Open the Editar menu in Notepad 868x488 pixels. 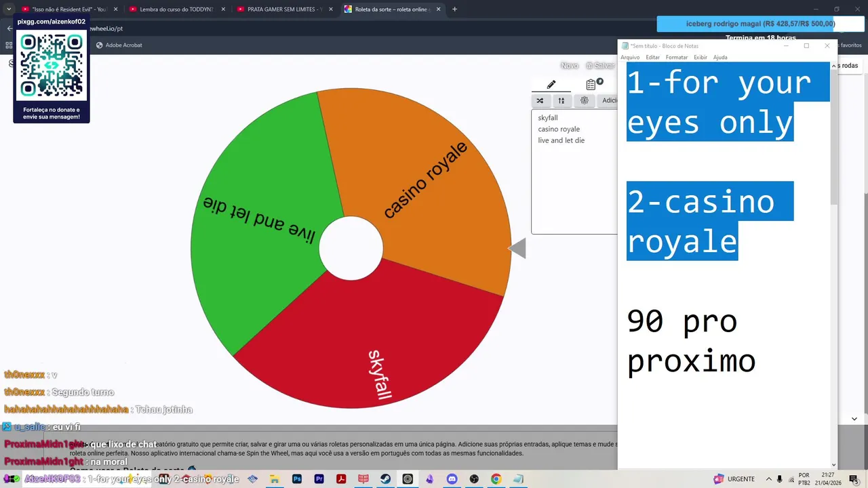coord(652,58)
